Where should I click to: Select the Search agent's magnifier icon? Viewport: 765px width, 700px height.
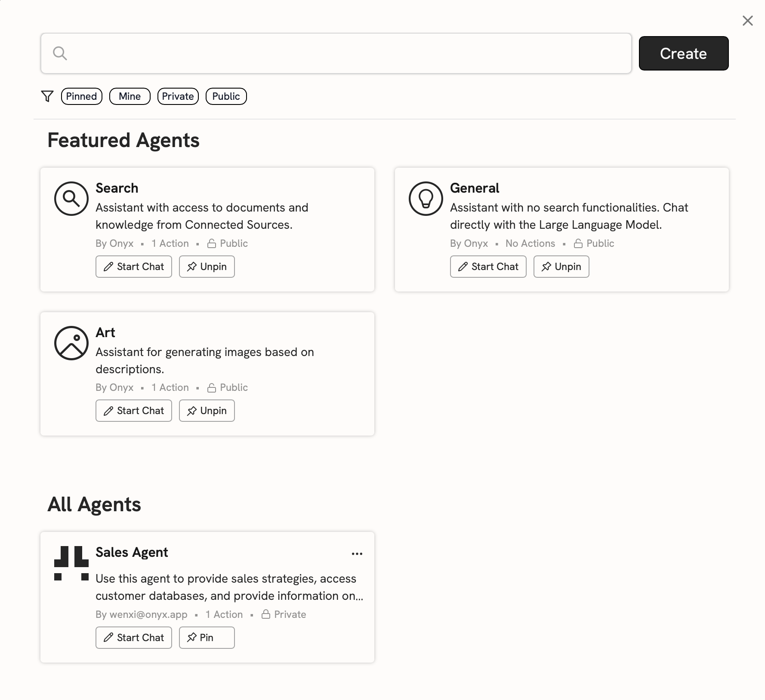click(x=71, y=199)
